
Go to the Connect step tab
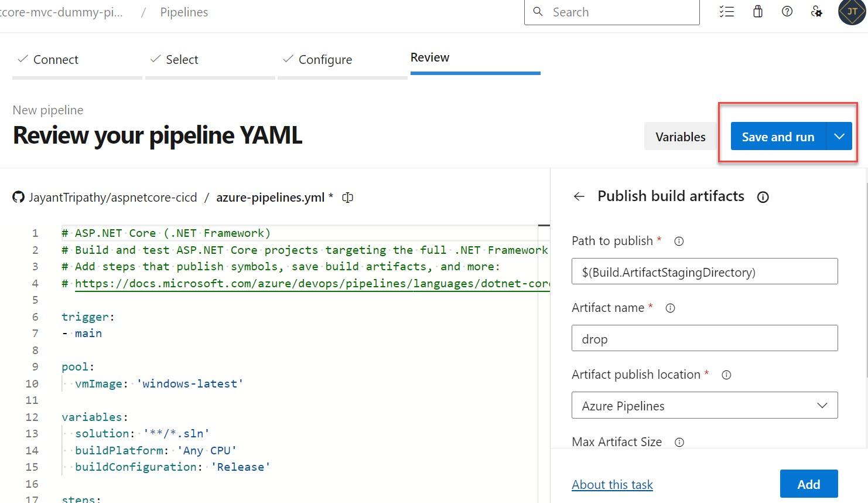[x=56, y=60]
